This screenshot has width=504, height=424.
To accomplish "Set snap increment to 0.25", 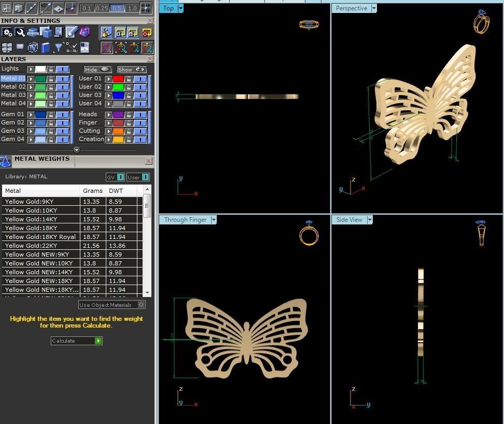I will [102, 8].
